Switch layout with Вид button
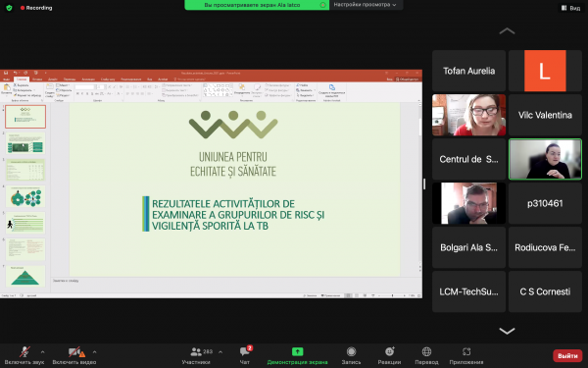This screenshot has height=368, width=588. [571, 8]
